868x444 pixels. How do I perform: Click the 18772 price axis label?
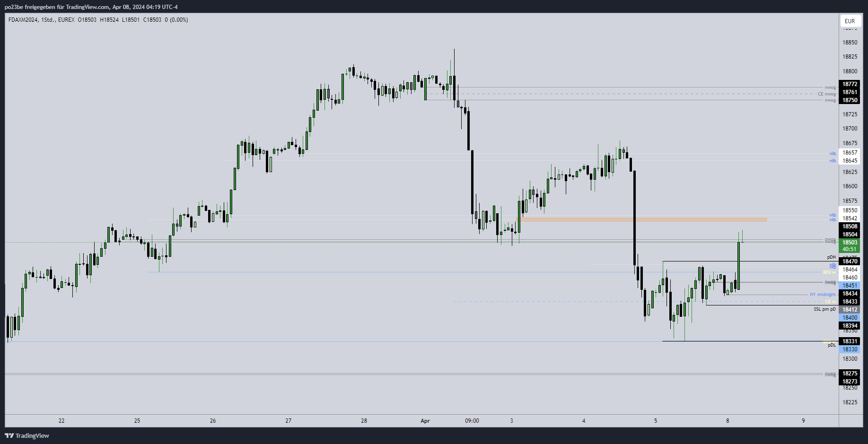click(x=850, y=84)
